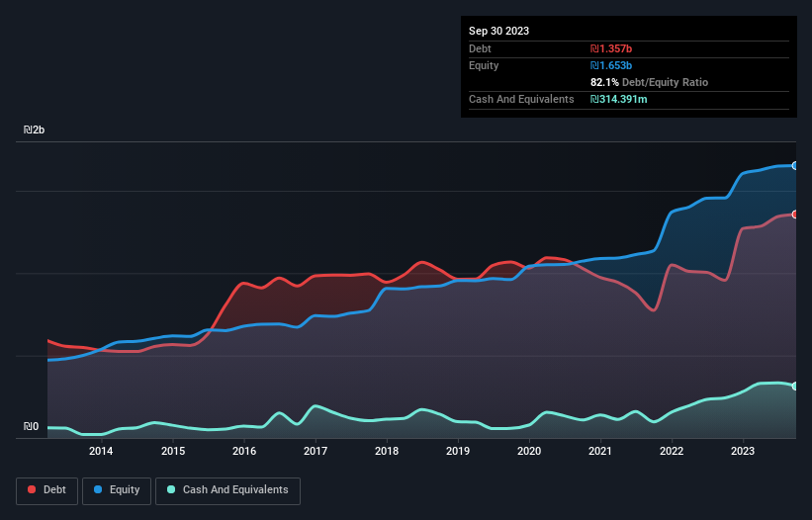Toggle Cash And Equivalents legend button

pos(227,490)
